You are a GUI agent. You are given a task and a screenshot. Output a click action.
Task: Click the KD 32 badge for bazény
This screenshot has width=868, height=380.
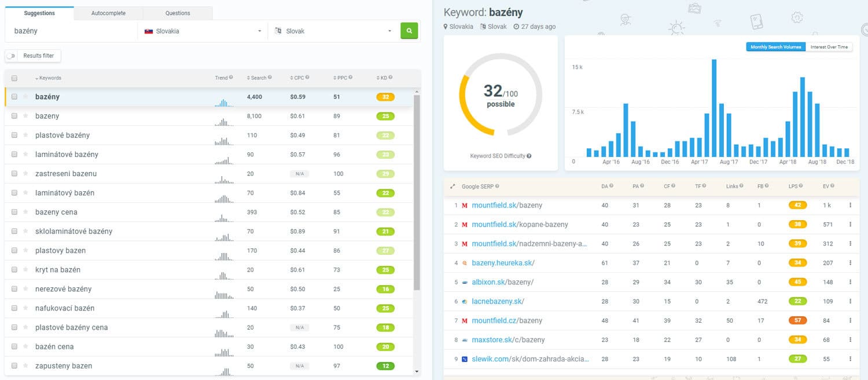pyautogui.click(x=385, y=97)
